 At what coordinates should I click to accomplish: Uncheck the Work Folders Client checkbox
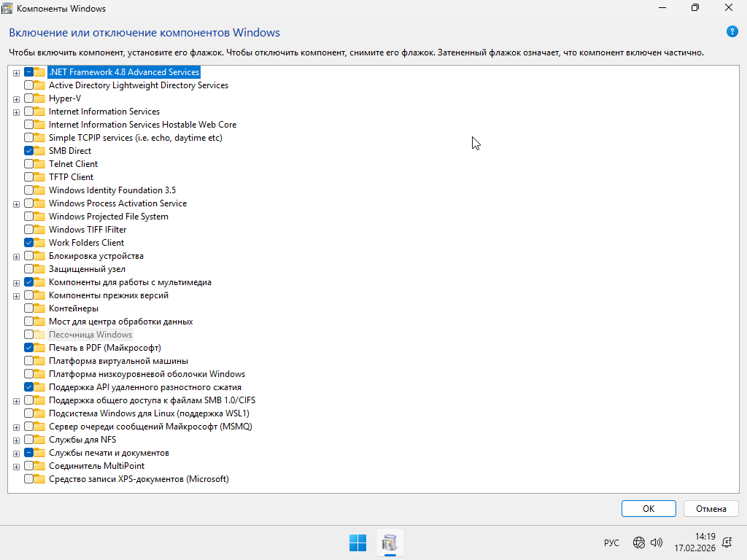click(x=28, y=242)
